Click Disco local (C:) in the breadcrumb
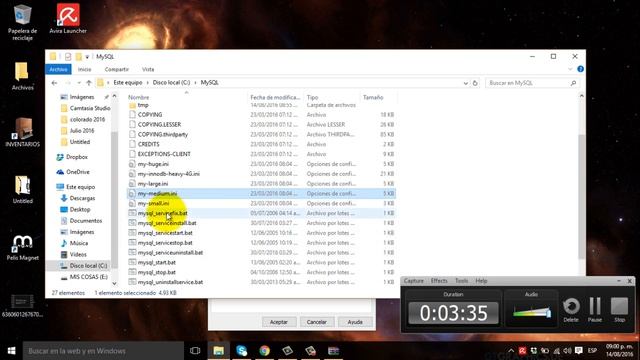Screen dimensions: 640x360 (x=171, y=82)
